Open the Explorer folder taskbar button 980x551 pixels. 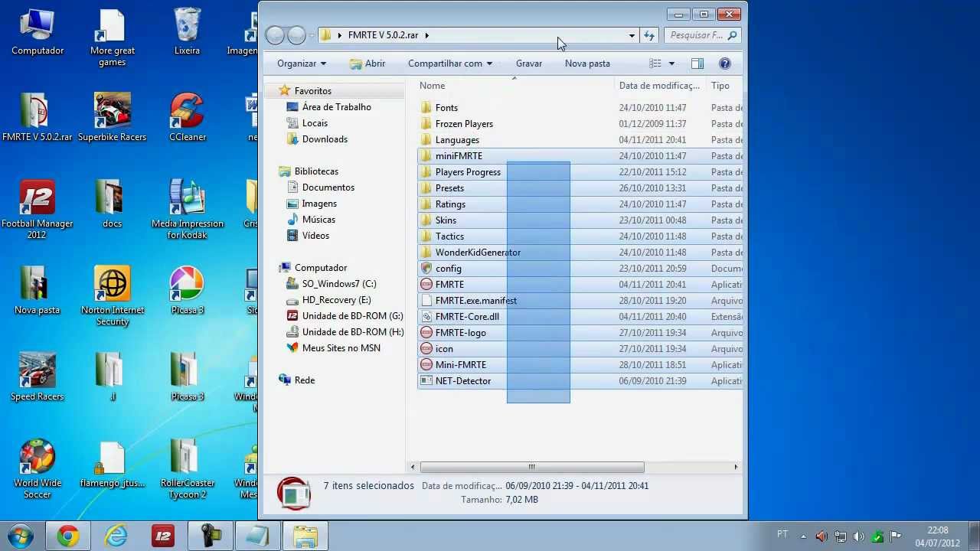point(305,536)
